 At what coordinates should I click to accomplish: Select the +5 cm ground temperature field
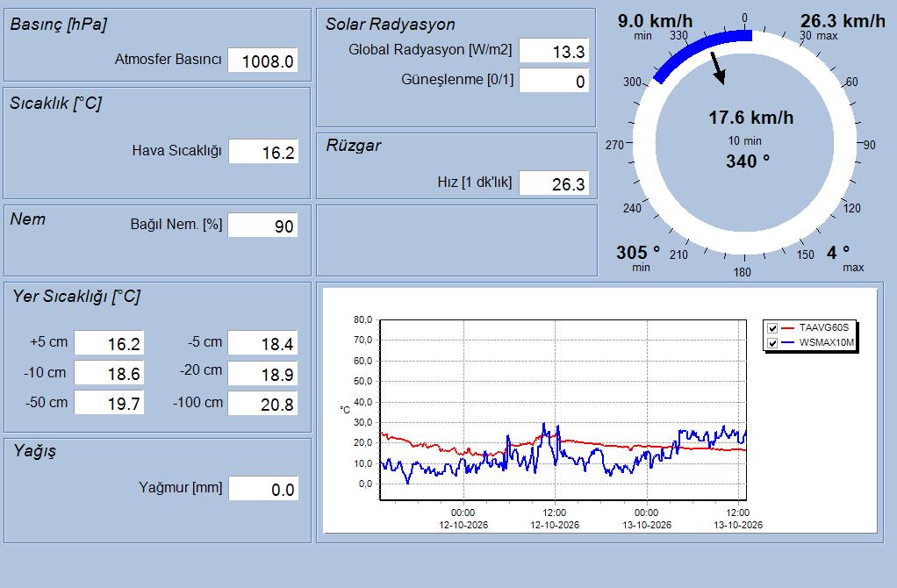point(109,343)
